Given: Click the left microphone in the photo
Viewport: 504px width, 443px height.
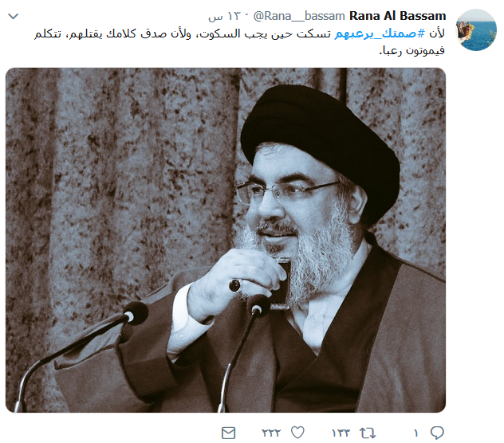Looking at the screenshot, I should (x=135, y=314).
